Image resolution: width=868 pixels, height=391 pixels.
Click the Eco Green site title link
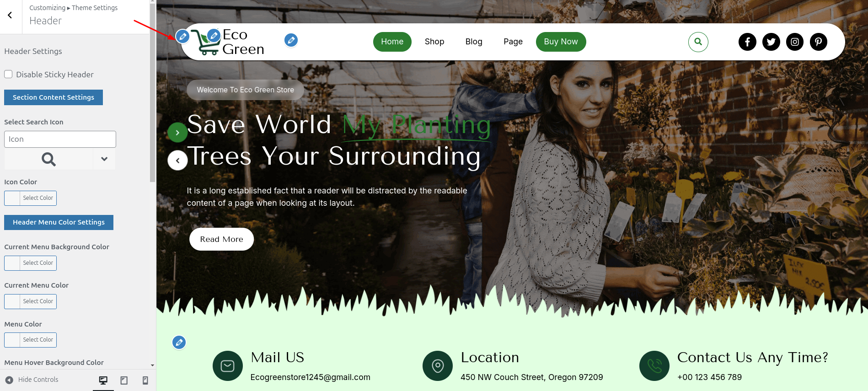point(243,42)
